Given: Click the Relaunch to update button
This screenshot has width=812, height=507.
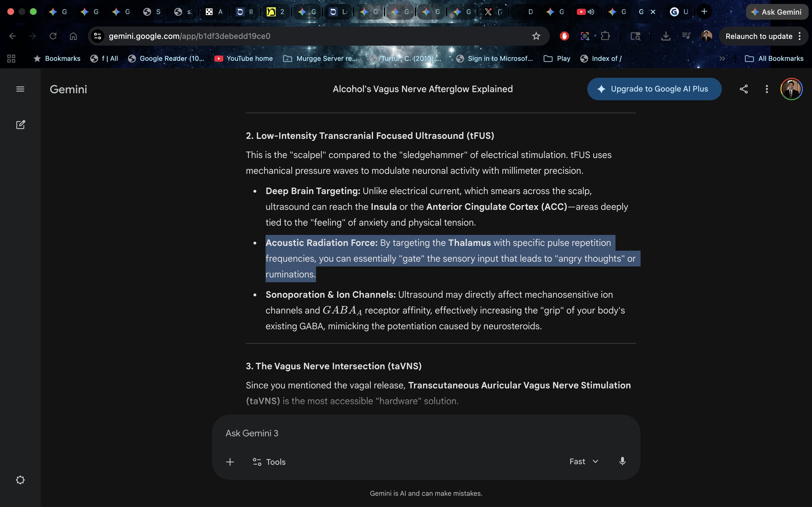Looking at the screenshot, I should (759, 36).
